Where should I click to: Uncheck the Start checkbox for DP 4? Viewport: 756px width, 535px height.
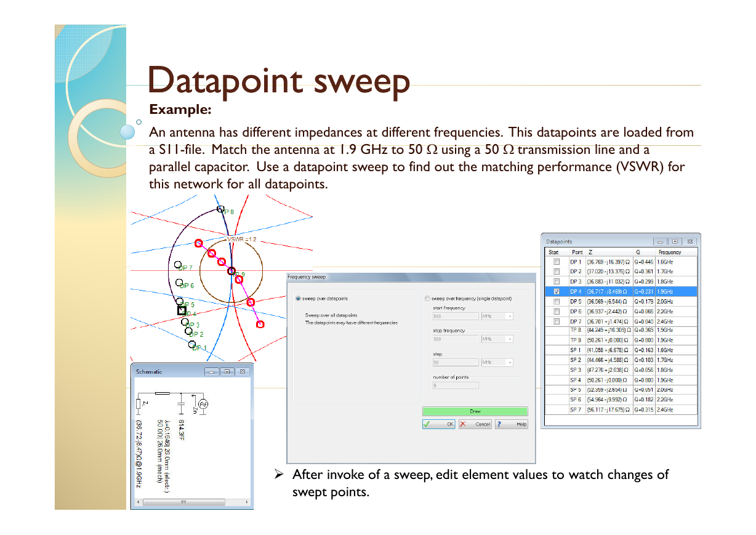tap(556, 291)
